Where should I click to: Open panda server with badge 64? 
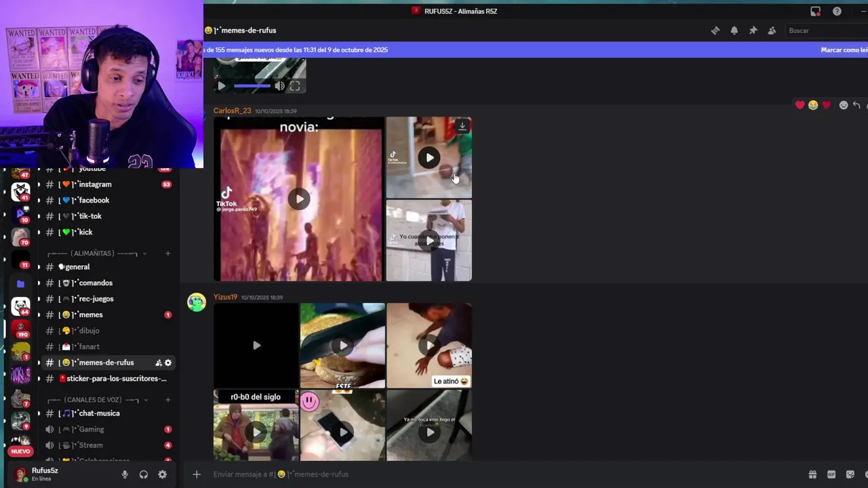[20, 306]
